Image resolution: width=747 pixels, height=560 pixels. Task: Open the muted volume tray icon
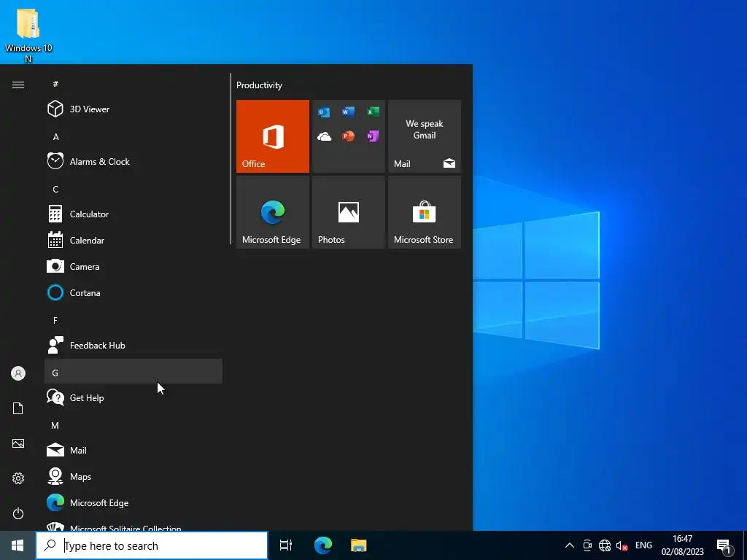coord(622,545)
